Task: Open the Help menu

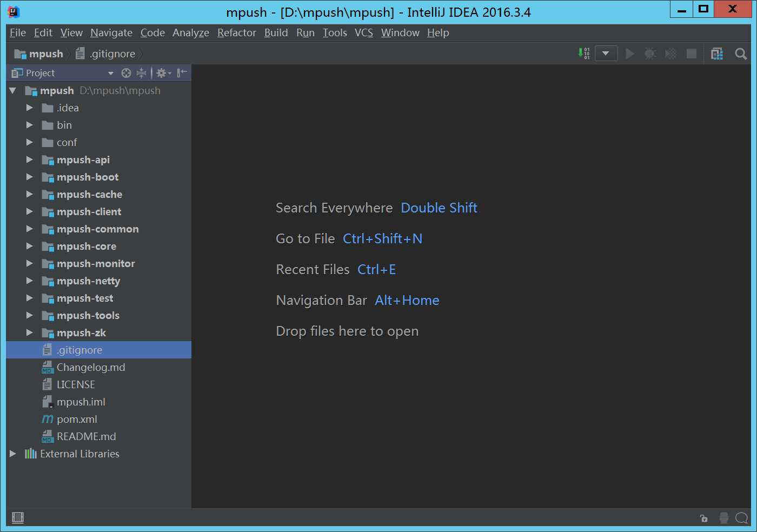Action: (x=438, y=32)
